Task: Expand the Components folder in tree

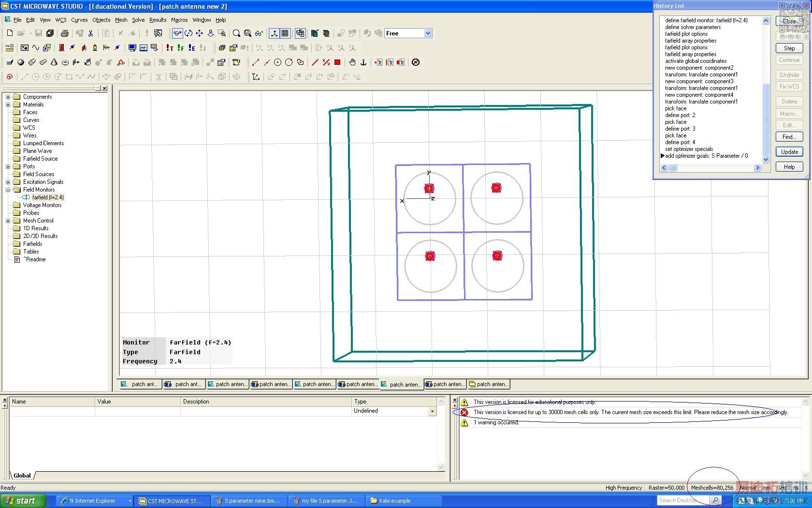Action: click(x=8, y=97)
